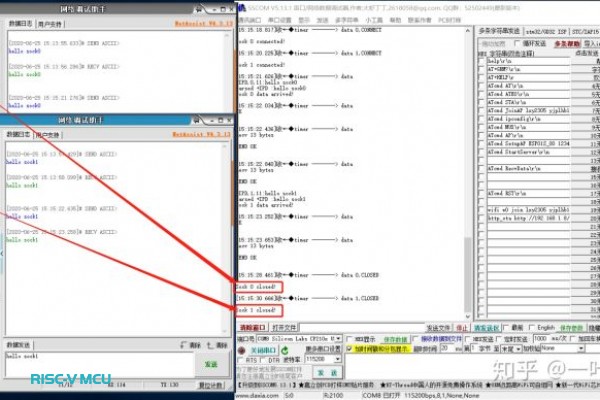Viewport: 600px width, 400px height.
Task: Click the SSCOM receive log vertical scrollbar
Action: (468, 174)
